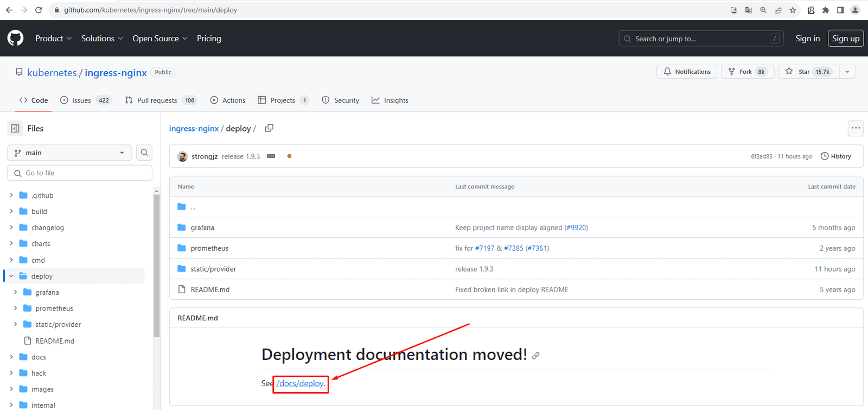The width and height of the screenshot is (868, 410).
Task: Expand the charts folder in the tree
Action: (x=11, y=243)
